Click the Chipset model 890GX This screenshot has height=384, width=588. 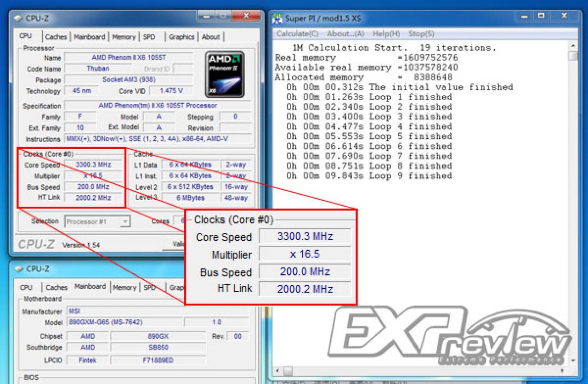pyautogui.click(x=158, y=336)
